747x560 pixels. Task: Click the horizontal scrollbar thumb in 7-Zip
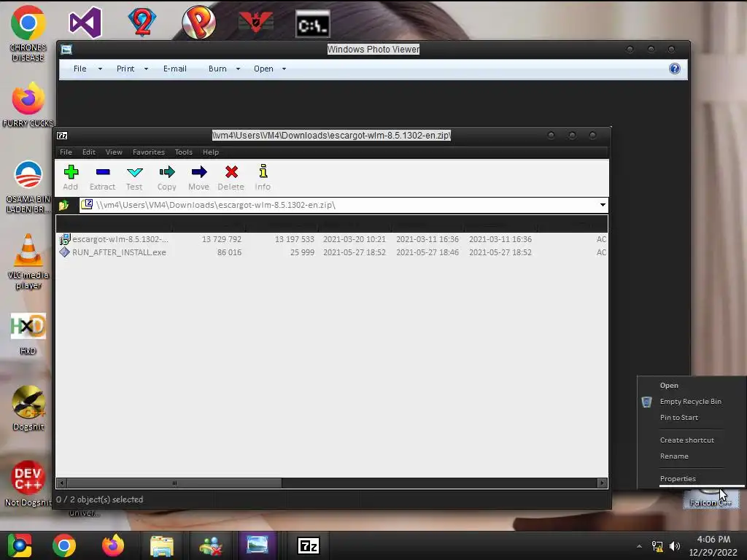174,483
